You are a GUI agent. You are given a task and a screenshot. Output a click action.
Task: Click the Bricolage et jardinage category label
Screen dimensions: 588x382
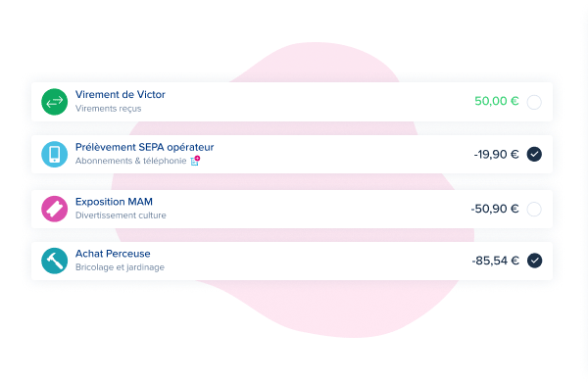pos(120,267)
